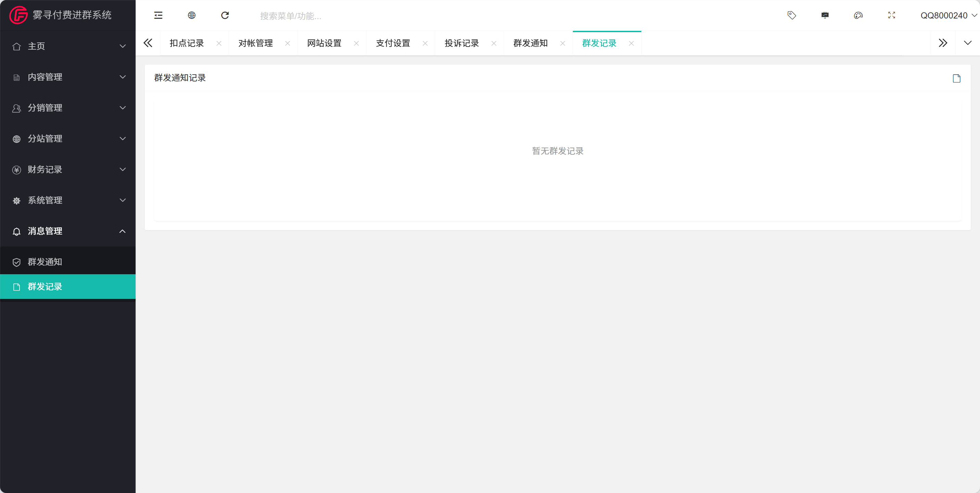Open 群发记录 label in sidebar submenu
The height and width of the screenshot is (493, 980).
pyautogui.click(x=45, y=287)
